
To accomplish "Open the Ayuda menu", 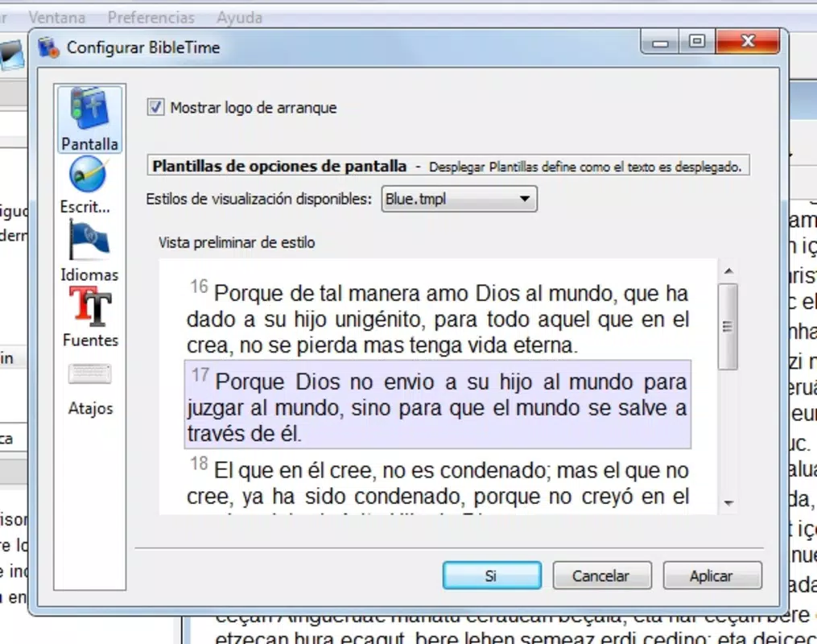I will click(239, 18).
